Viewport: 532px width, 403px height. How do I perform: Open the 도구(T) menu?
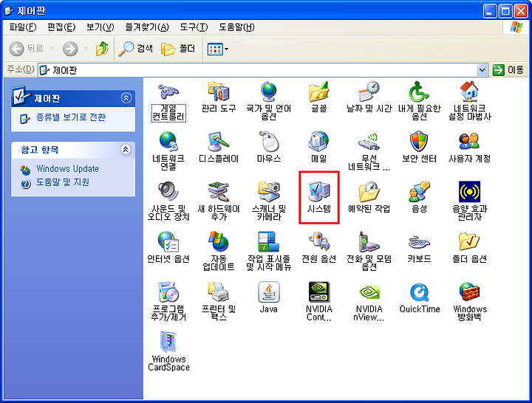coord(194,27)
